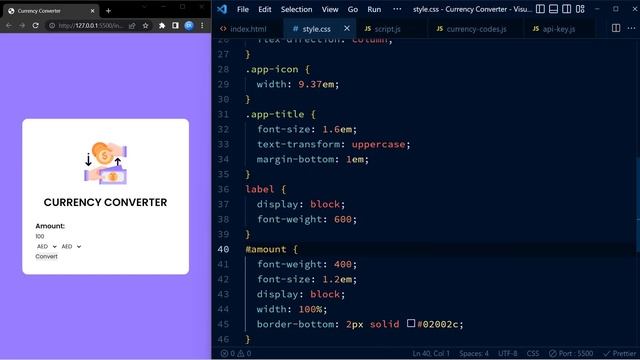Click Ln 40, Col 1 in status bar
The width and height of the screenshot is (640, 360).
pyautogui.click(x=431, y=353)
